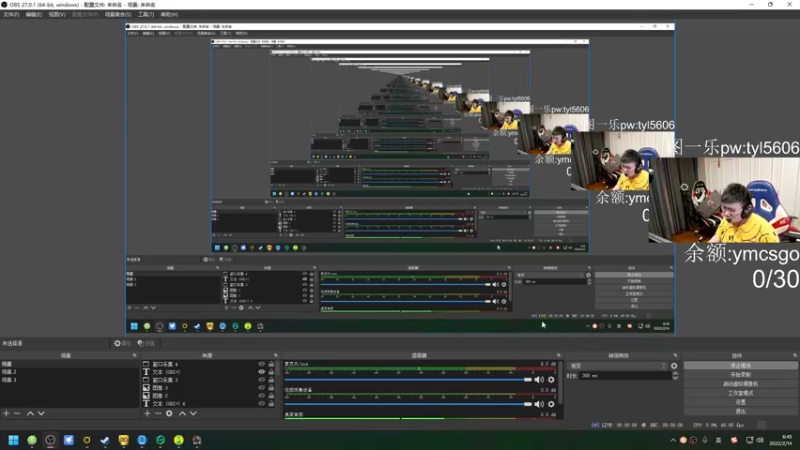Adjust the 麦克风/Aux volume slider
This screenshot has width=800, height=450.
click(x=408, y=380)
